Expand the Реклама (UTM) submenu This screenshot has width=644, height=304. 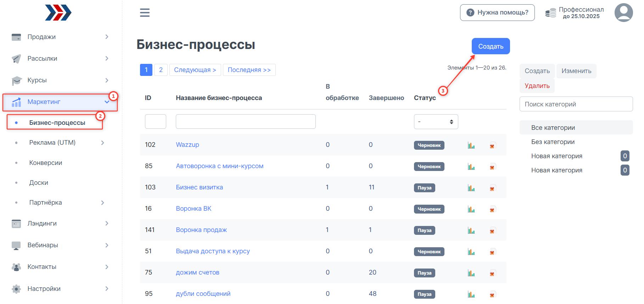point(102,143)
